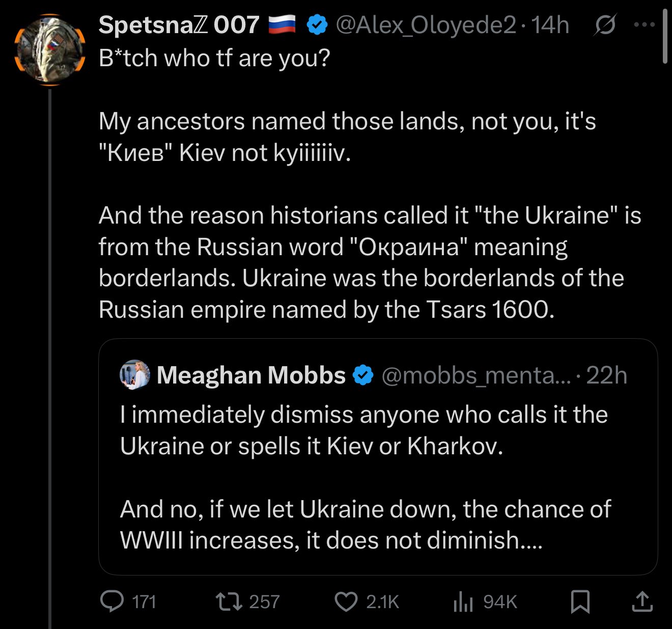This screenshot has width=672, height=629.
Task: Click the Grok slashed-circle icon
Action: (x=604, y=25)
